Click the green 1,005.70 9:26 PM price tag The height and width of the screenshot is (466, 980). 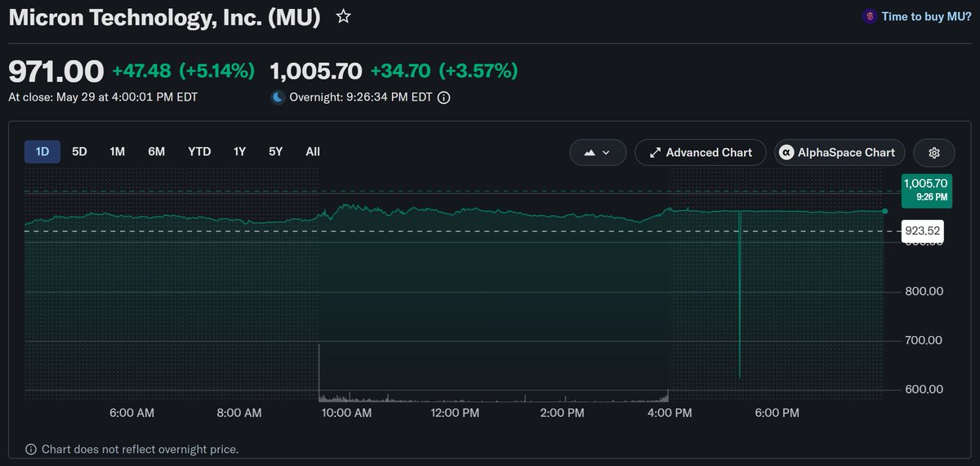(926, 190)
